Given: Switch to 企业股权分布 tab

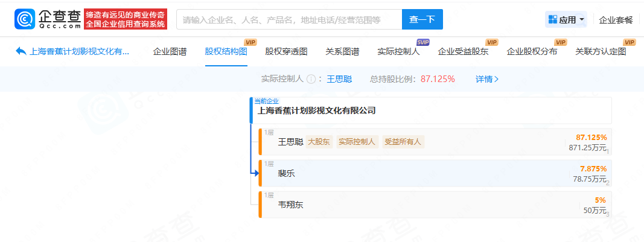Looking at the screenshot, I should click(532, 51).
